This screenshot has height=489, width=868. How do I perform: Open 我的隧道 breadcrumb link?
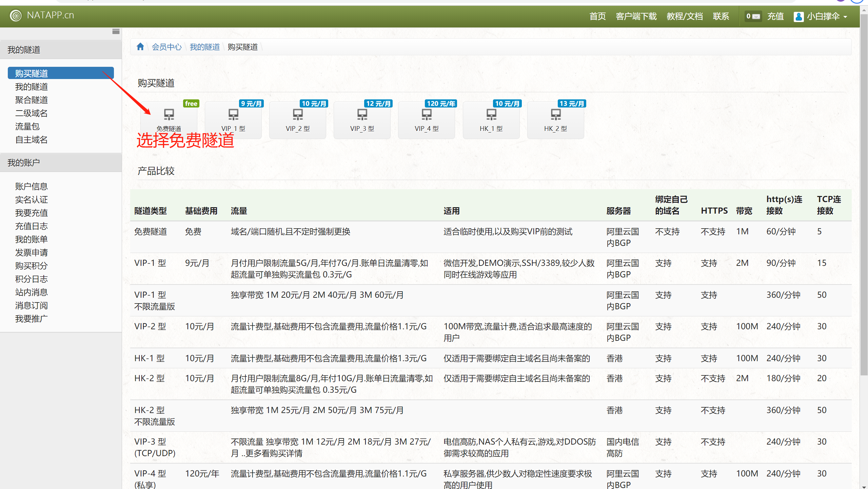point(204,47)
